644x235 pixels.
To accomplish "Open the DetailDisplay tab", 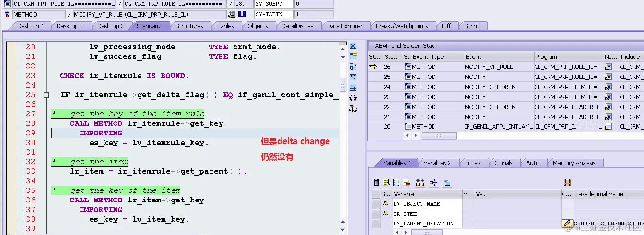I will [x=297, y=26].
